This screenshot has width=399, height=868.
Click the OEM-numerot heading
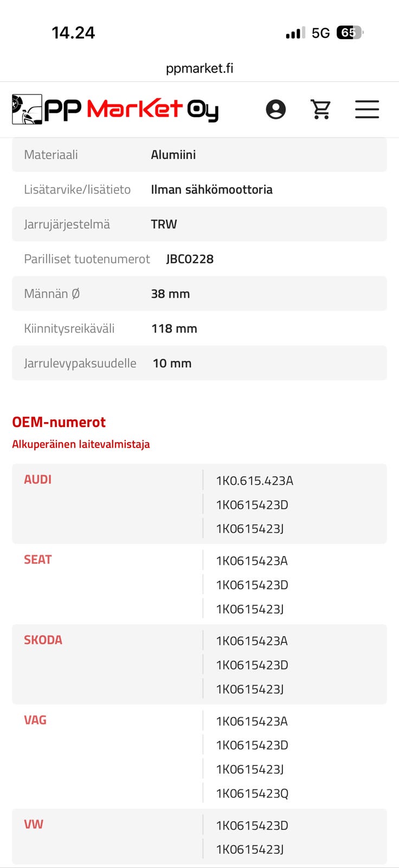(x=59, y=422)
